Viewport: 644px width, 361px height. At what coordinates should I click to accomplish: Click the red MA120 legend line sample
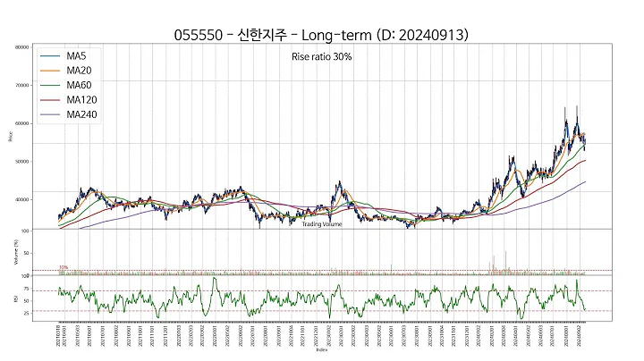(x=50, y=100)
